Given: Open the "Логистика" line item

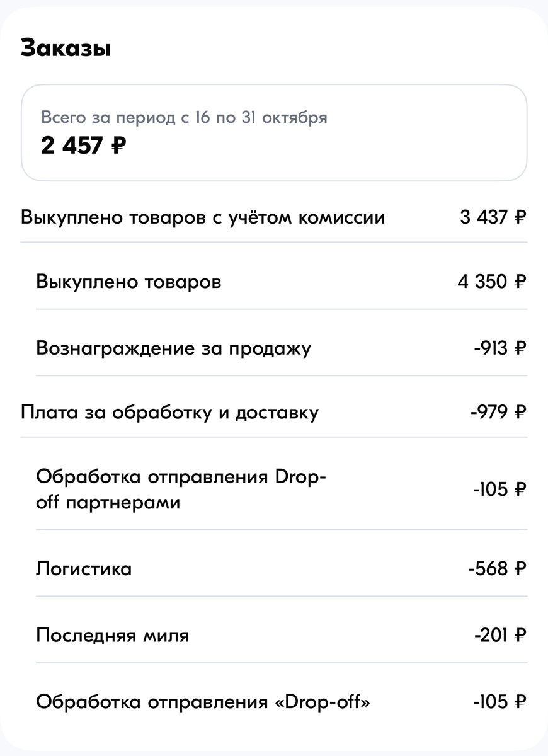Looking at the screenshot, I should coord(84,568).
